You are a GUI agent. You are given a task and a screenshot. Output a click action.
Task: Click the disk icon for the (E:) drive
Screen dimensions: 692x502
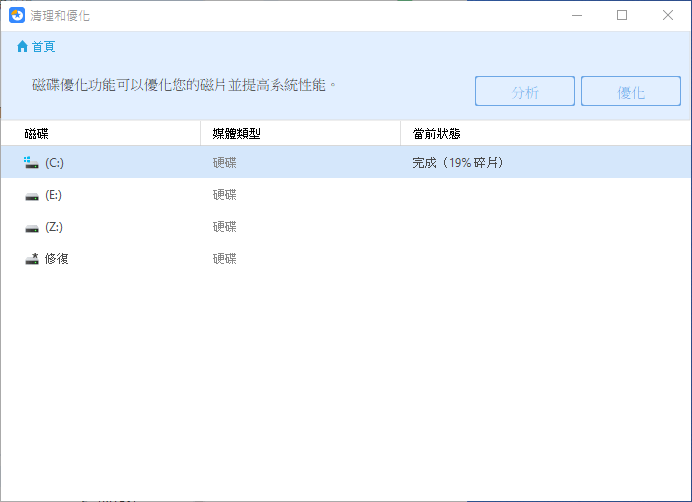point(32,195)
